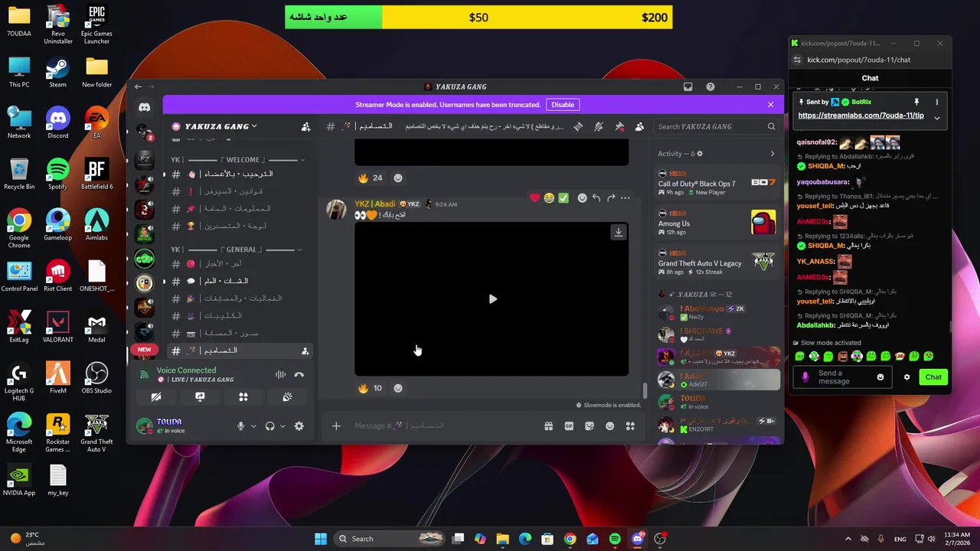Screen dimensions: 980x551
Task: Share your screen in voice panel
Action: coord(200,397)
